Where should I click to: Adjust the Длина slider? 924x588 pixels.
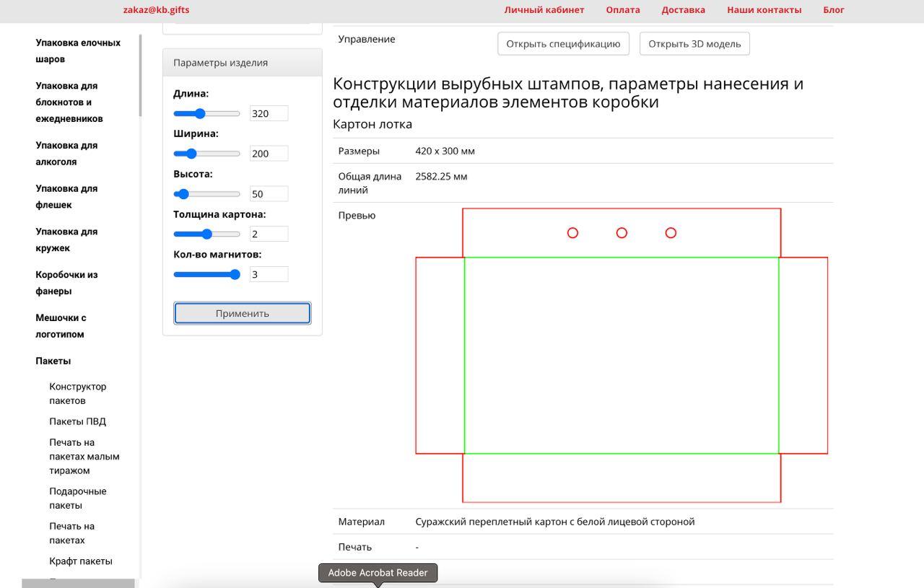pos(200,113)
